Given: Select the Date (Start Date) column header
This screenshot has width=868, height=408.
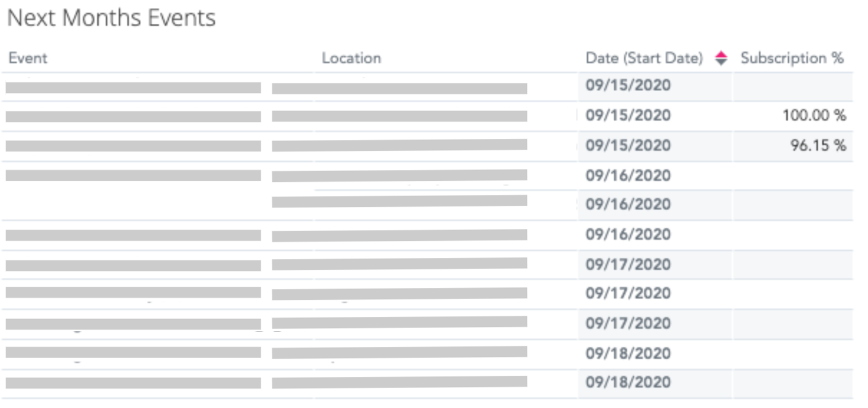Looking at the screenshot, I should tap(644, 58).
